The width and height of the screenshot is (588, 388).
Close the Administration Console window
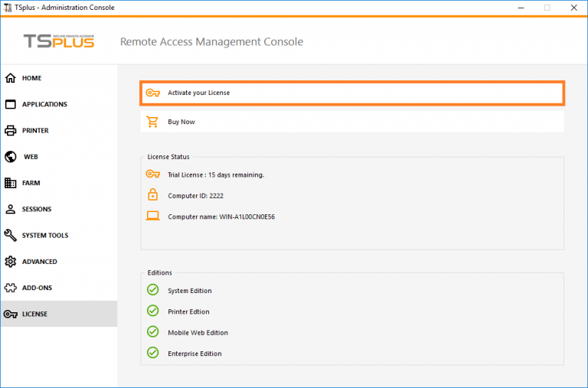(572, 7)
